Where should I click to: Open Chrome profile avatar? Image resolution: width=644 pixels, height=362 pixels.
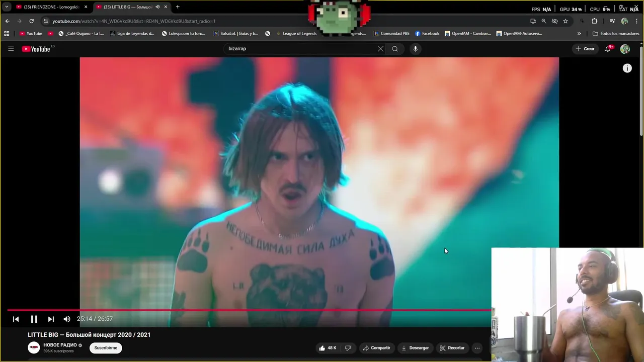click(624, 21)
